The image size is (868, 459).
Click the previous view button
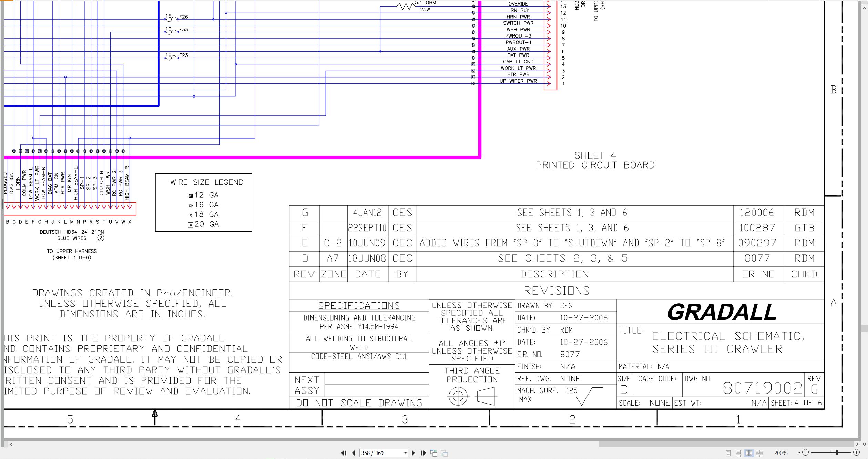[434, 453]
